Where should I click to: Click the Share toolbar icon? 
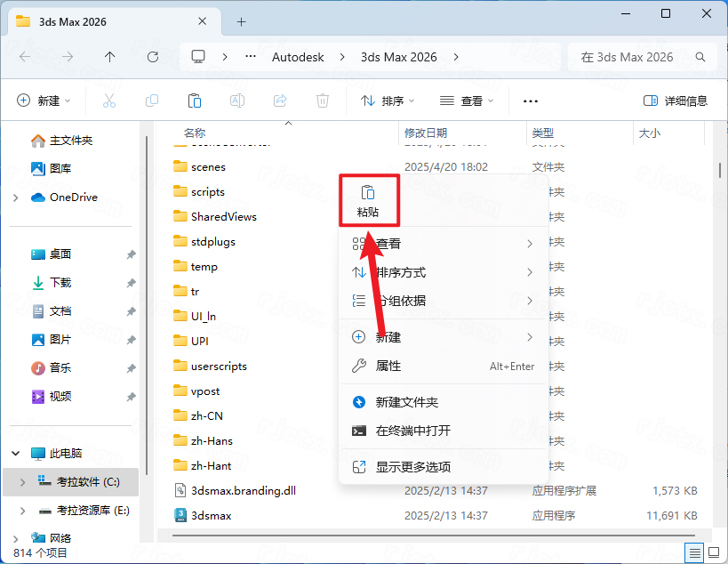[280, 101]
